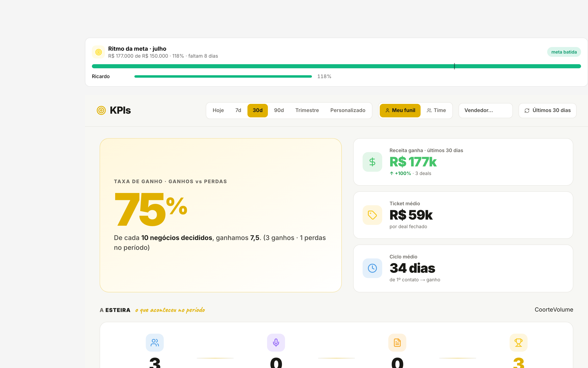Click the 118% label next to Ricardo's bar
The height and width of the screenshot is (368, 588).
point(324,76)
